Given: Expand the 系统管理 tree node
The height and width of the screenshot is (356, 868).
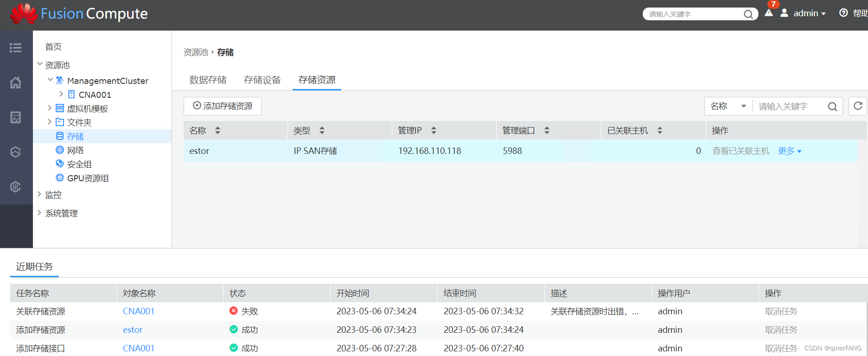Looking at the screenshot, I should tap(39, 213).
